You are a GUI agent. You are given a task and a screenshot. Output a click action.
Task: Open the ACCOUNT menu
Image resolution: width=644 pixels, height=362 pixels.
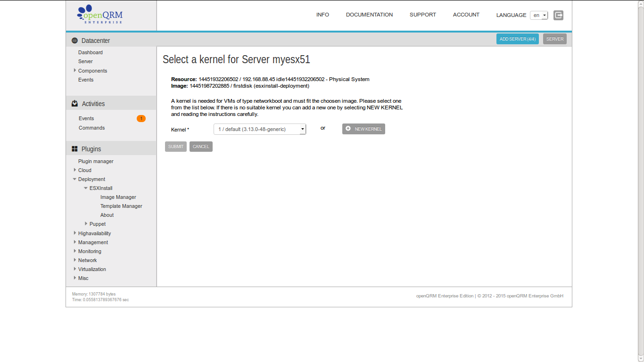point(466,15)
